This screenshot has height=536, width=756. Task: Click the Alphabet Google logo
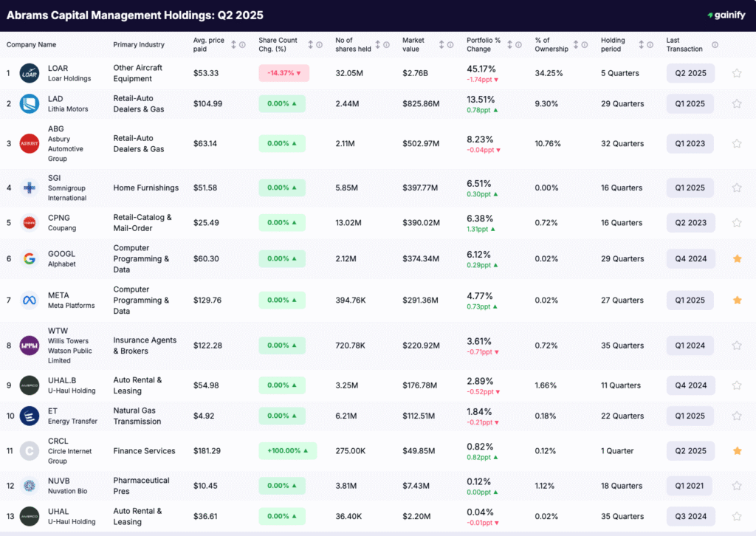(30, 259)
